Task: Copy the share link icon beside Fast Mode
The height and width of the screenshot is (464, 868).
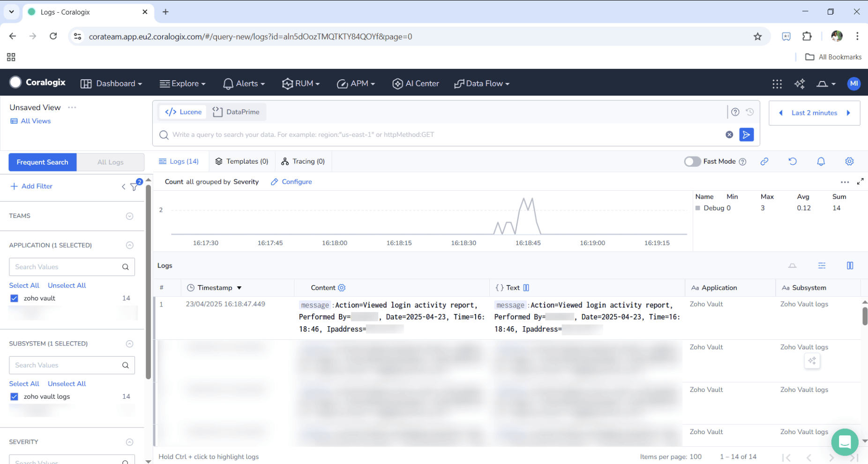Action: click(x=764, y=161)
